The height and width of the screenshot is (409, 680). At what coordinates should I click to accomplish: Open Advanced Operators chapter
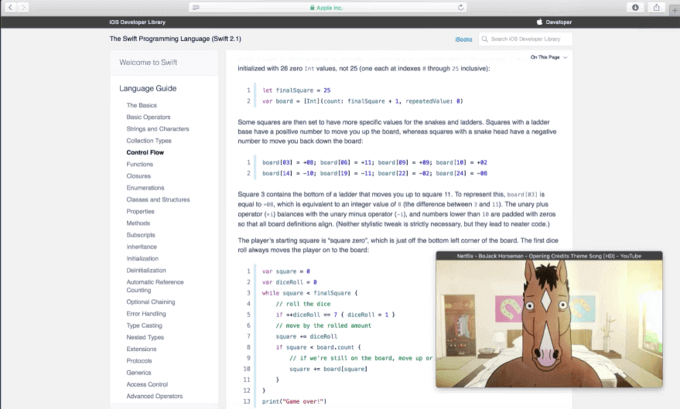(x=153, y=396)
